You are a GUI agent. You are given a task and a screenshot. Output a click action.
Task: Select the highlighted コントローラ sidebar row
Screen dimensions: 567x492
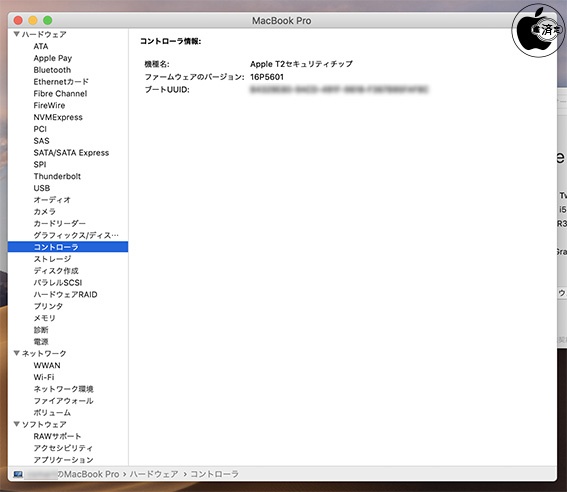(68, 247)
